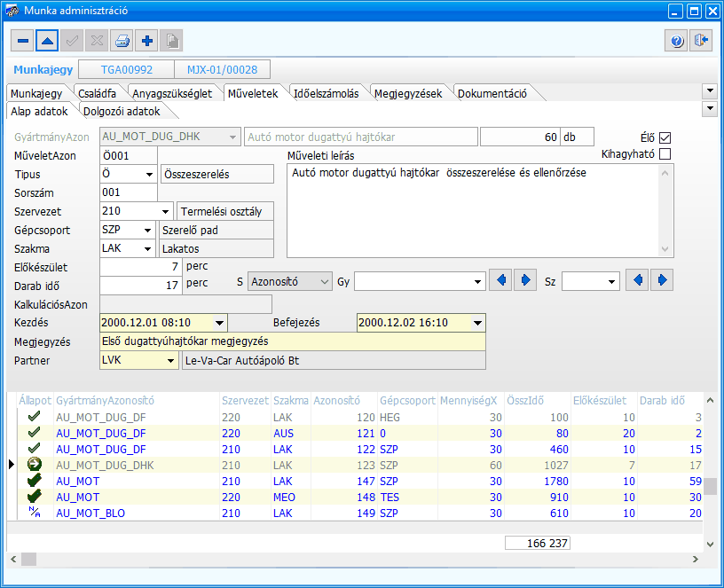The width and height of the screenshot is (724, 588).
Task: Select the Műveletek tab
Action: 253,94
